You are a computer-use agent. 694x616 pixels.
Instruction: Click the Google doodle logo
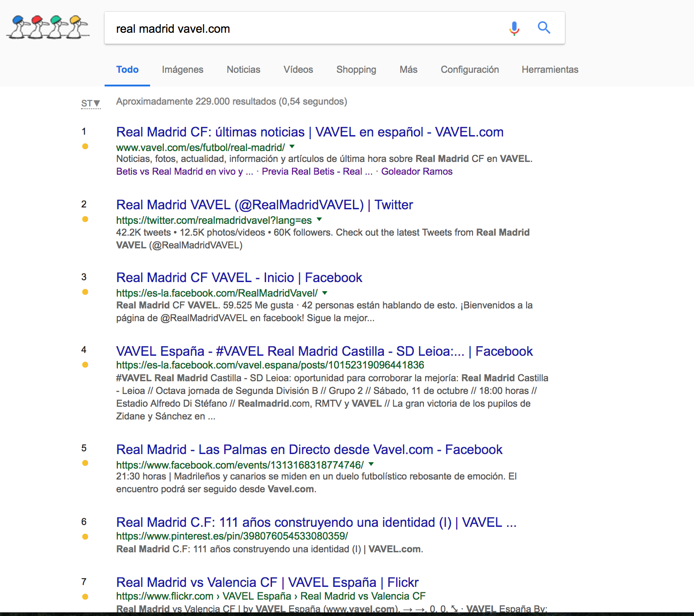48,27
